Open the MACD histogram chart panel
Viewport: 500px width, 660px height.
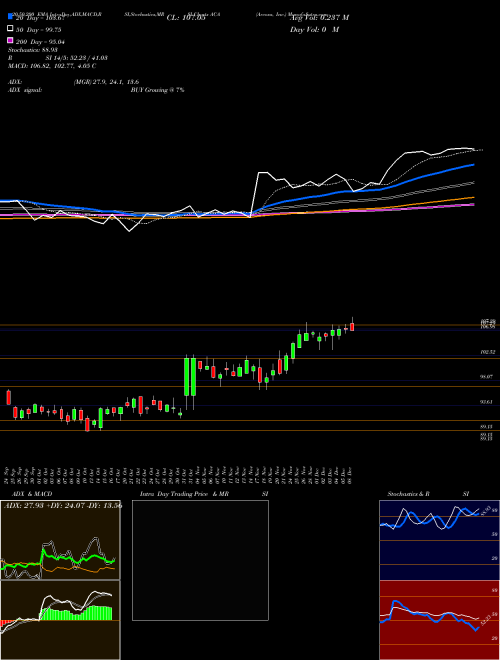60,620
